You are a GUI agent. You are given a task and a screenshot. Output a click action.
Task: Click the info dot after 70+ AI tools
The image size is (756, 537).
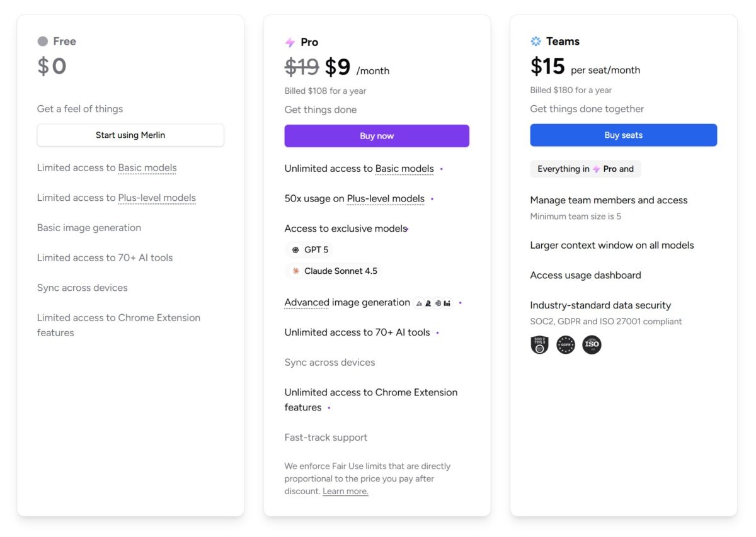tap(438, 333)
